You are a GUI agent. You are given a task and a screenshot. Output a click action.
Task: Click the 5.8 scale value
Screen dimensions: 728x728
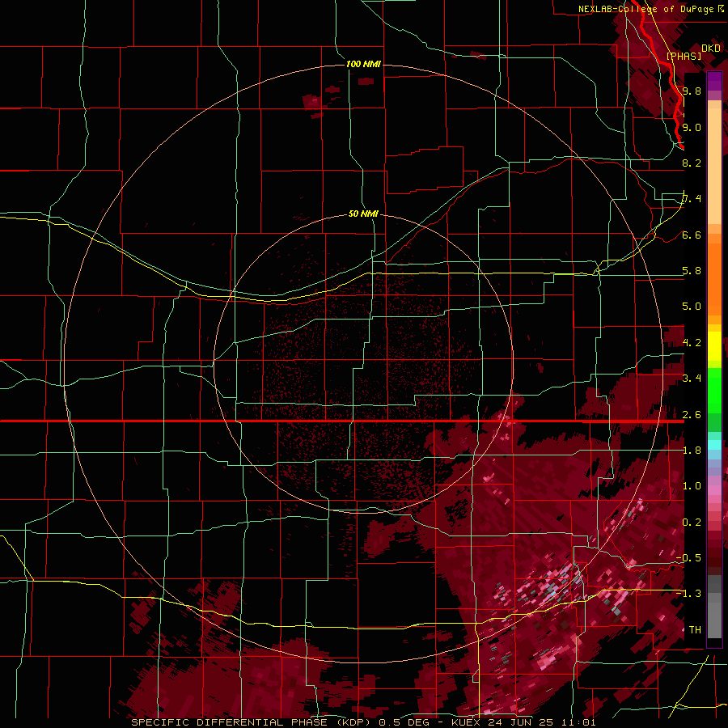click(692, 271)
